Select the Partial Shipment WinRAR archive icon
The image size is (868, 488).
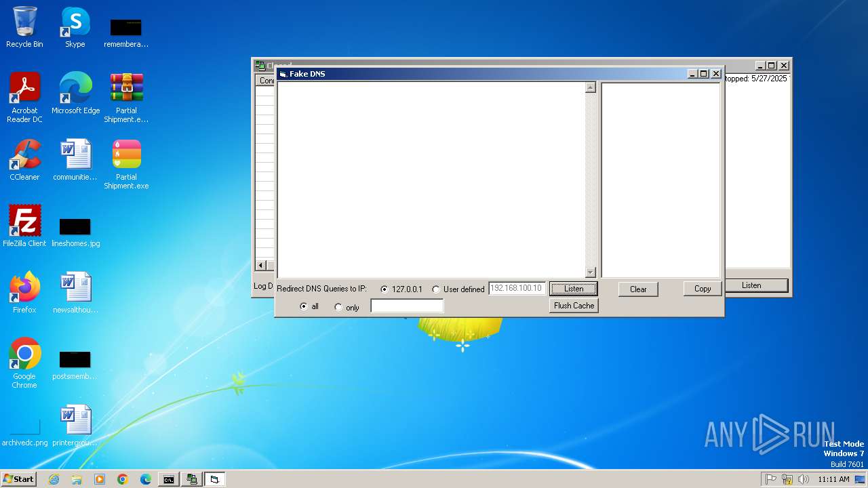pos(126,98)
